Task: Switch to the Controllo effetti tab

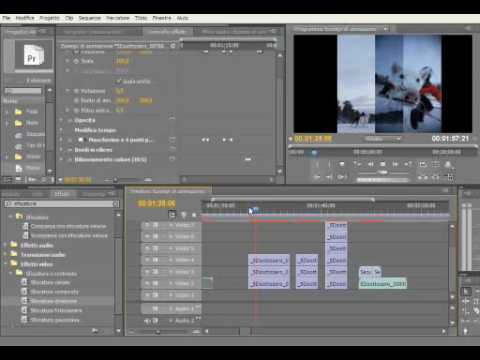Action: [167, 32]
